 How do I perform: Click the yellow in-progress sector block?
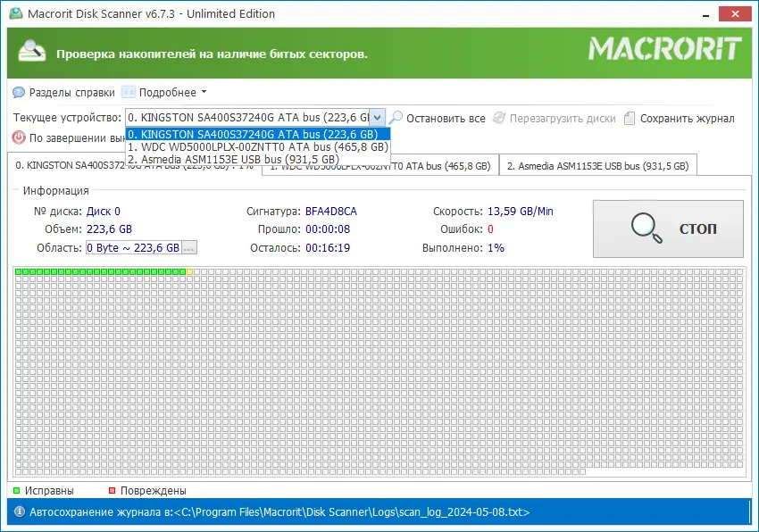click(x=189, y=272)
